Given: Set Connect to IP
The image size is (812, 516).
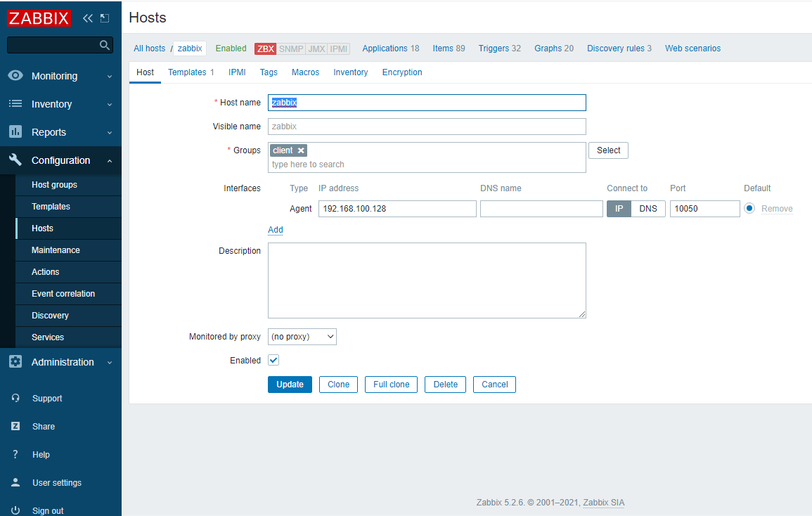Looking at the screenshot, I should tap(619, 209).
